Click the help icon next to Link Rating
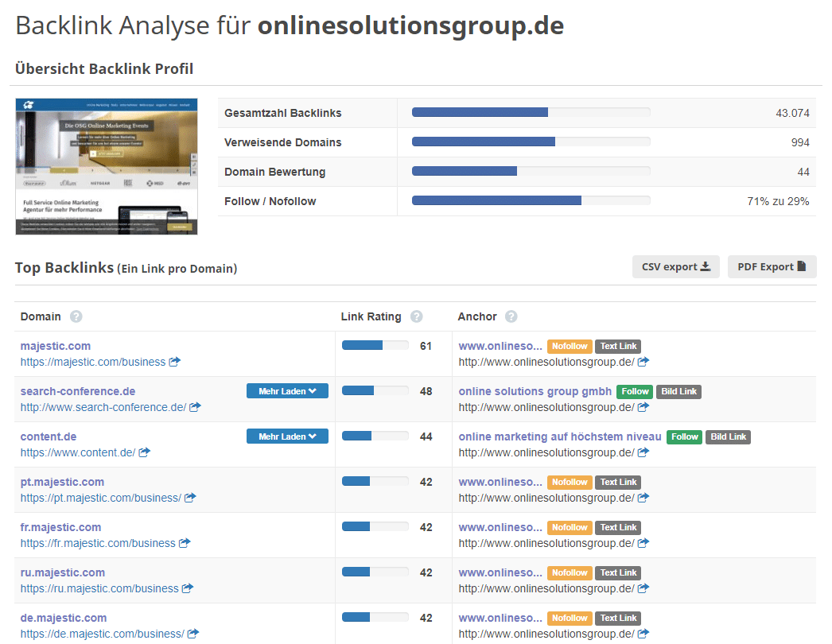The height and width of the screenshot is (644, 832). [417, 316]
